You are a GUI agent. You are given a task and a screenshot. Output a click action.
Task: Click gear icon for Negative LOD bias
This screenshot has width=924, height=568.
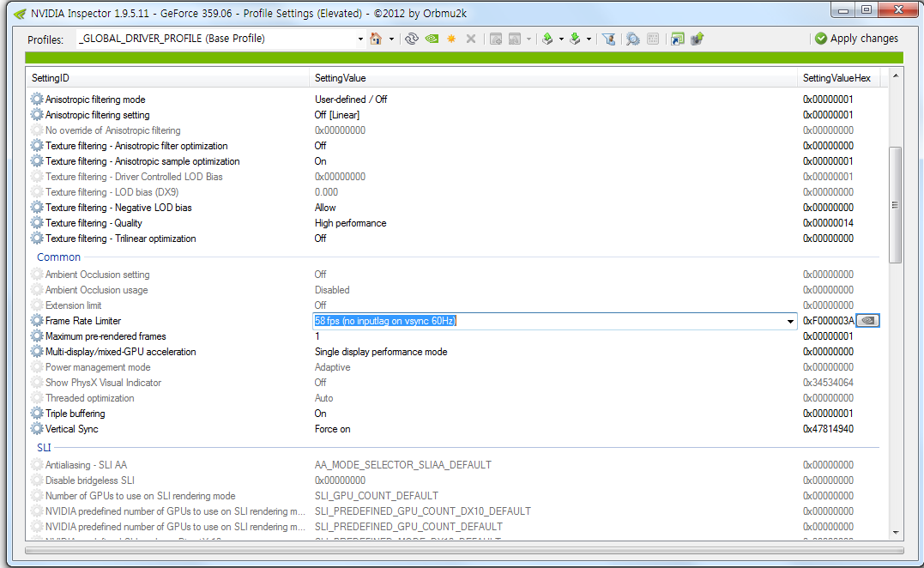click(x=37, y=208)
